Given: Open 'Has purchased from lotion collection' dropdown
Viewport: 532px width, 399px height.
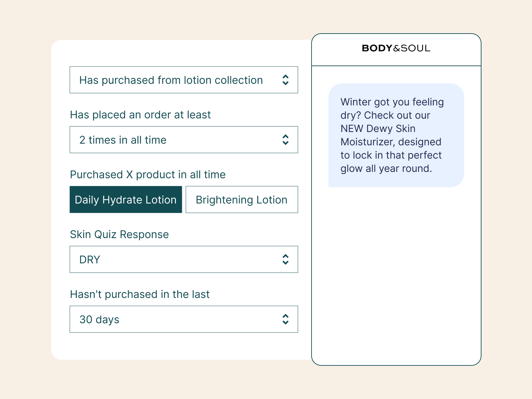Looking at the screenshot, I should point(171,80).
